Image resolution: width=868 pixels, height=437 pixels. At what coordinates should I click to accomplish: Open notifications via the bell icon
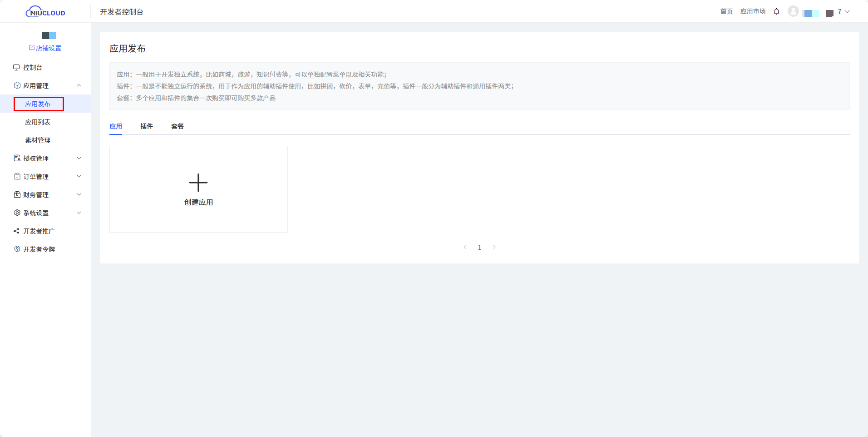pos(776,11)
